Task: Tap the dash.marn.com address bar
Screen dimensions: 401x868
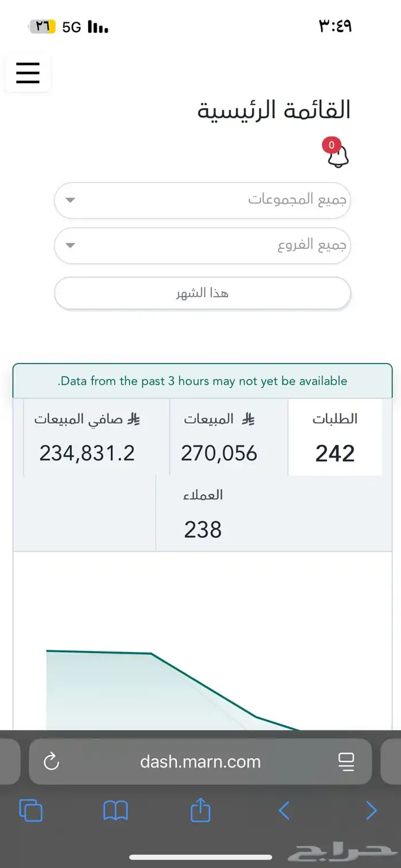Action: pos(200,761)
